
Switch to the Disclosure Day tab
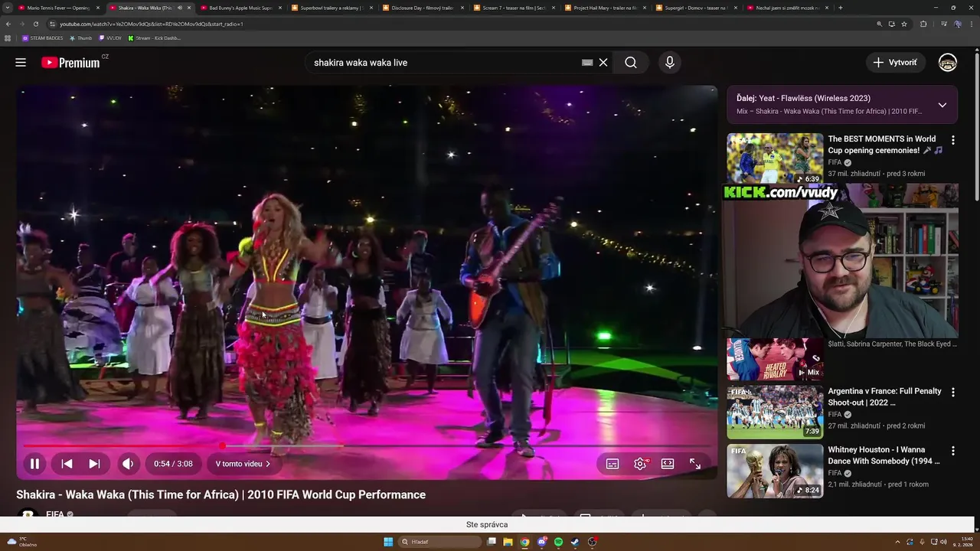click(423, 8)
